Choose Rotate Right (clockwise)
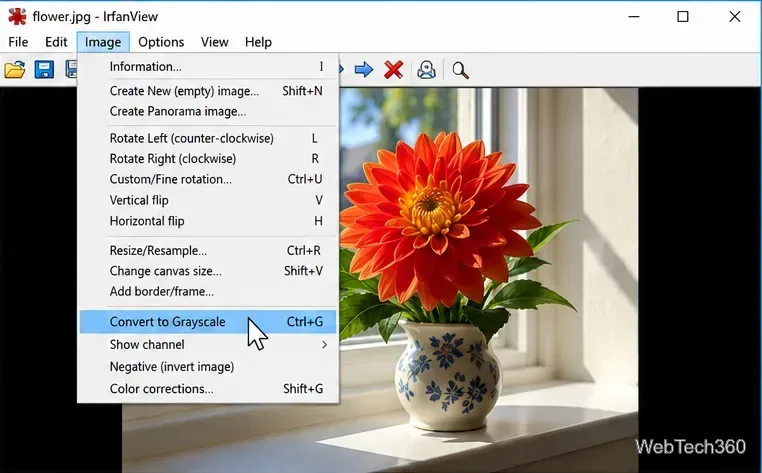Viewport: 762px width, 473px height. [208, 159]
